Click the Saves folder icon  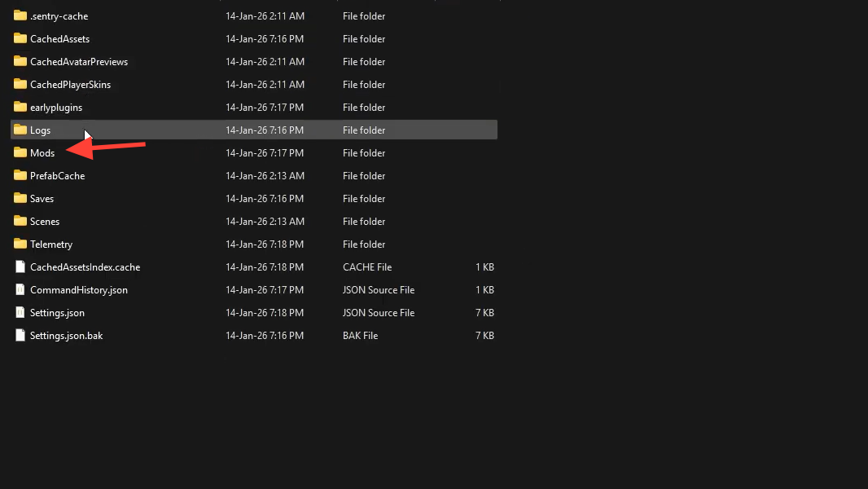pos(20,198)
